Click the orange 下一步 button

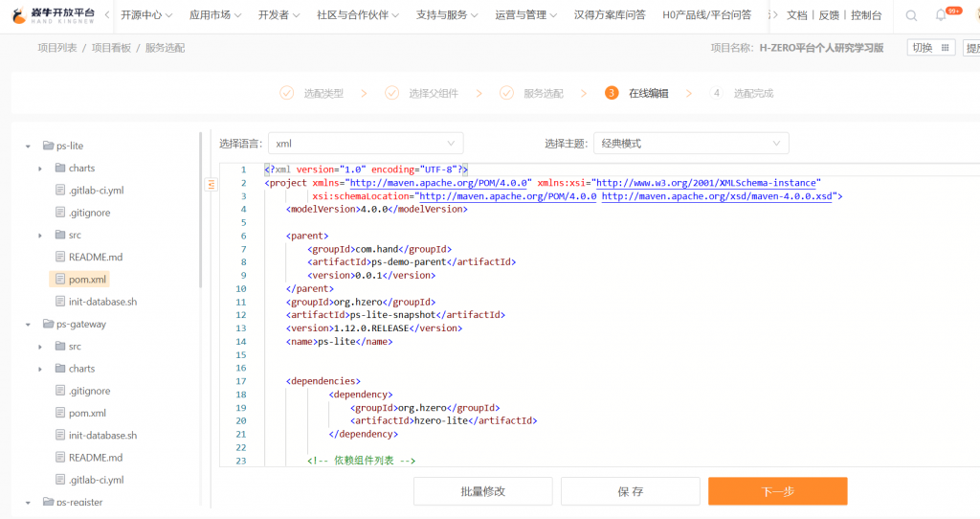777,491
